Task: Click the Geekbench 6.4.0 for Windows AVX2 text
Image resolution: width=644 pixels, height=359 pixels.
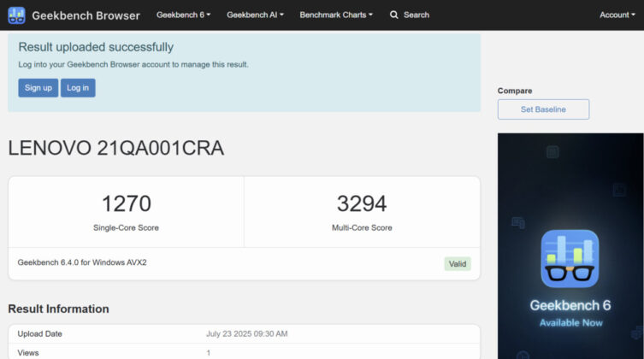Action: click(x=82, y=262)
